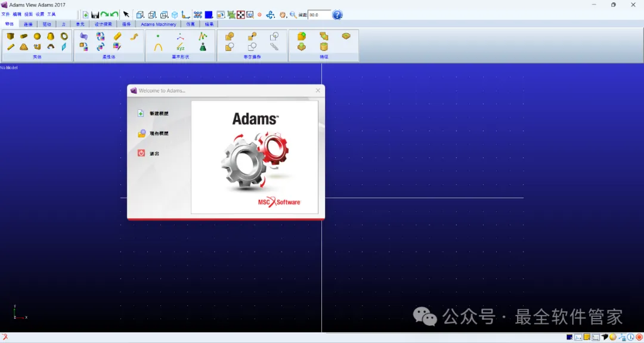Select the green Spline tool

[203, 36]
